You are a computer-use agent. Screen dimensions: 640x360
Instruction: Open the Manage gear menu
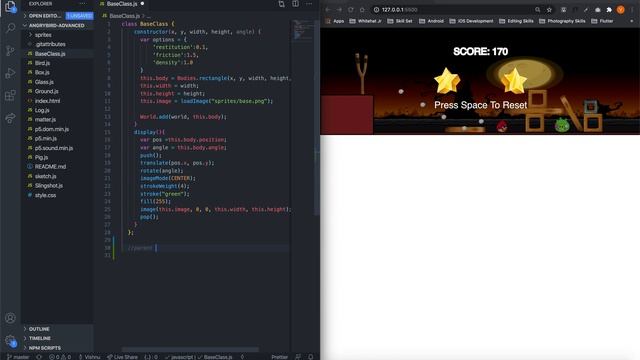point(10,340)
